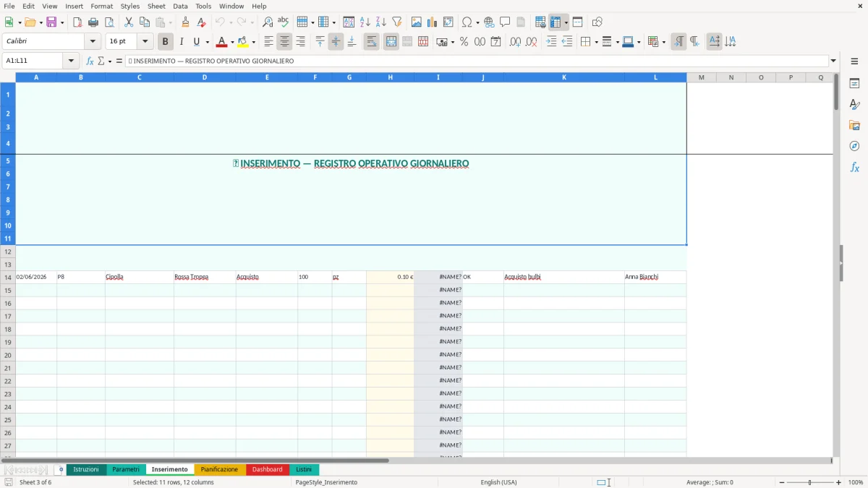Viewport: 868px width, 488px height.
Task: Click English (USA) language in status bar
Action: pyautogui.click(x=498, y=482)
